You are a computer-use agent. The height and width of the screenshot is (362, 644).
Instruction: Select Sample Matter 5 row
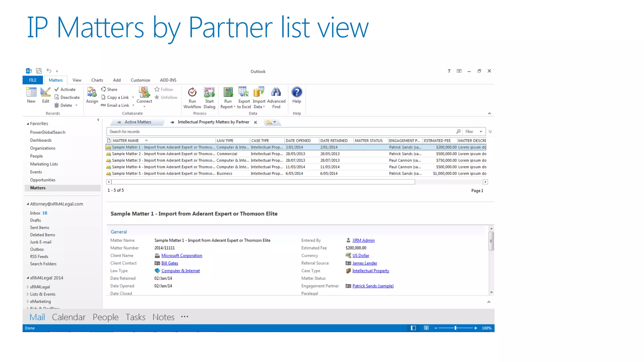pyautogui.click(x=296, y=173)
